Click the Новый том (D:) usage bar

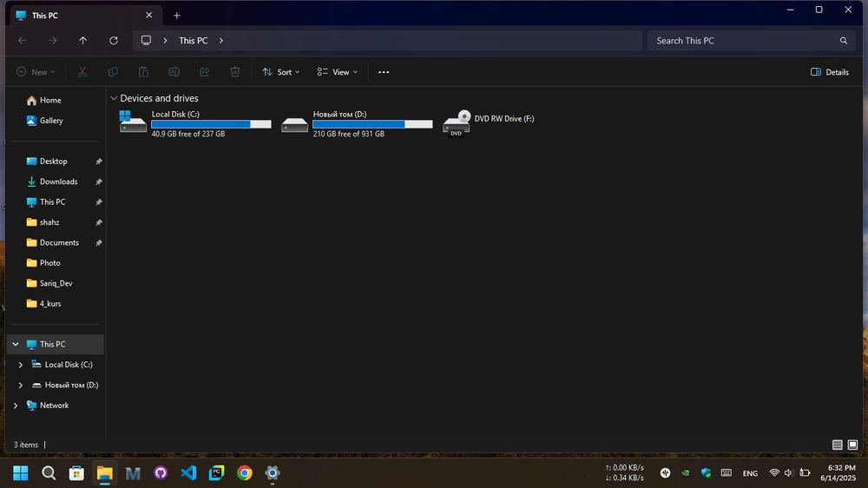point(372,124)
